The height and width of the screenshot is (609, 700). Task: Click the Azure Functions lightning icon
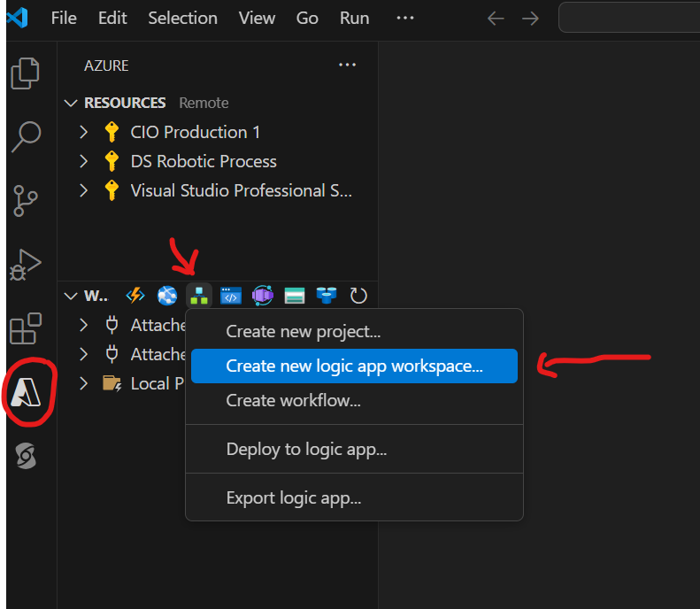[135, 296]
